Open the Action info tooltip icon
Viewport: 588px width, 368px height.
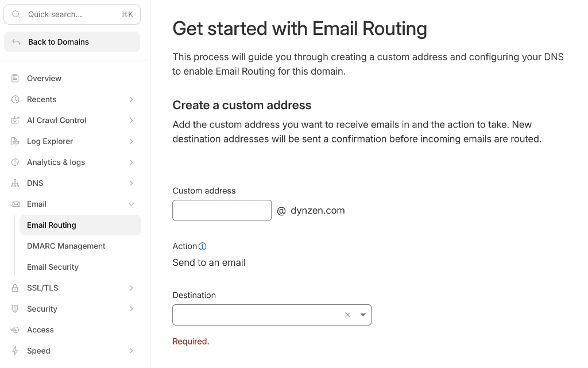[x=203, y=246]
